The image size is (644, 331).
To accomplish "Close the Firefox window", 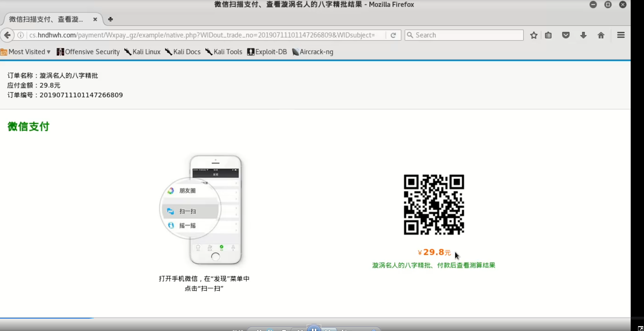I will click(x=623, y=5).
